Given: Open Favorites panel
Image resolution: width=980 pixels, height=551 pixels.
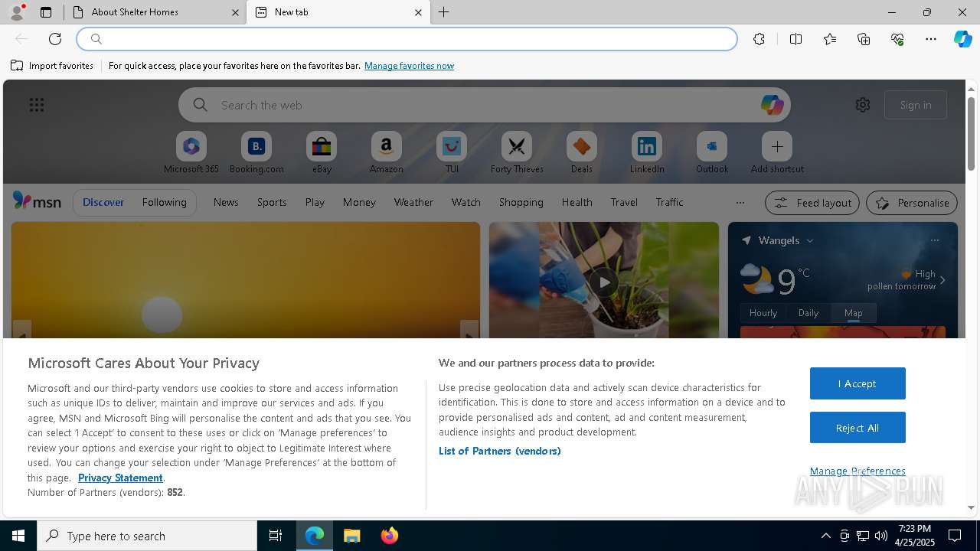Looking at the screenshot, I should click(830, 39).
